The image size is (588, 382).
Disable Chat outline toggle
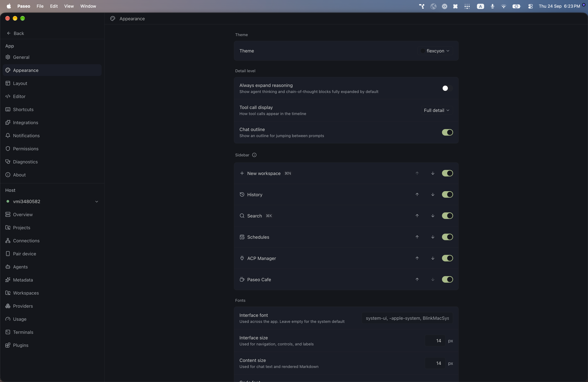pos(447,133)
